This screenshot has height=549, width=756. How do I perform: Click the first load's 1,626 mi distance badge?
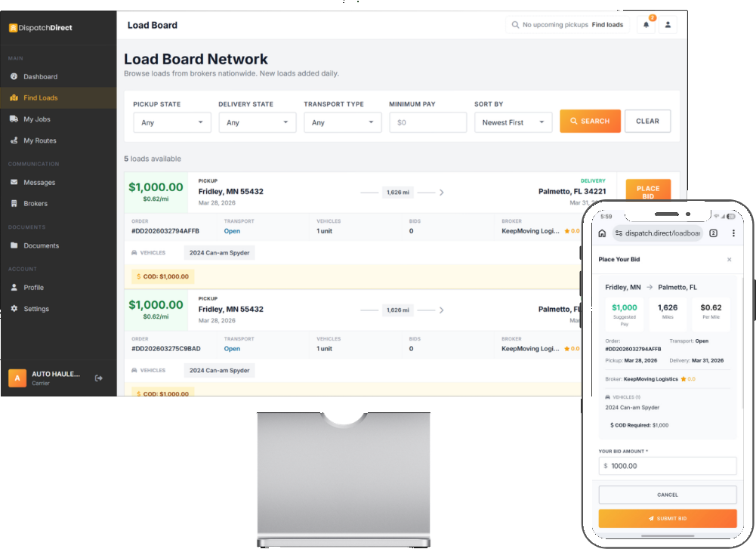[x=398, y=193]
